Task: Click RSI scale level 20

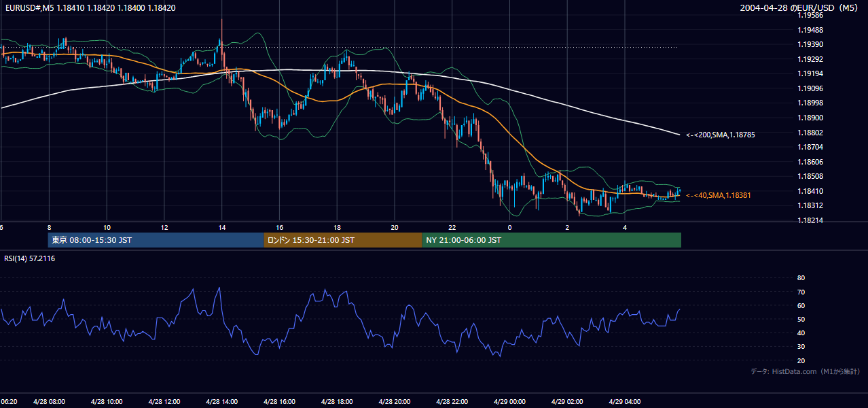Action: coord(801,360)
